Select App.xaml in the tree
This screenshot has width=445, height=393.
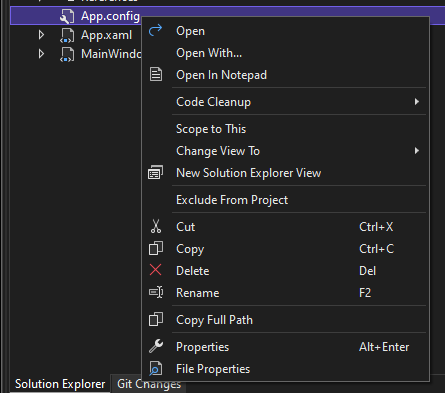pos(106,35)
